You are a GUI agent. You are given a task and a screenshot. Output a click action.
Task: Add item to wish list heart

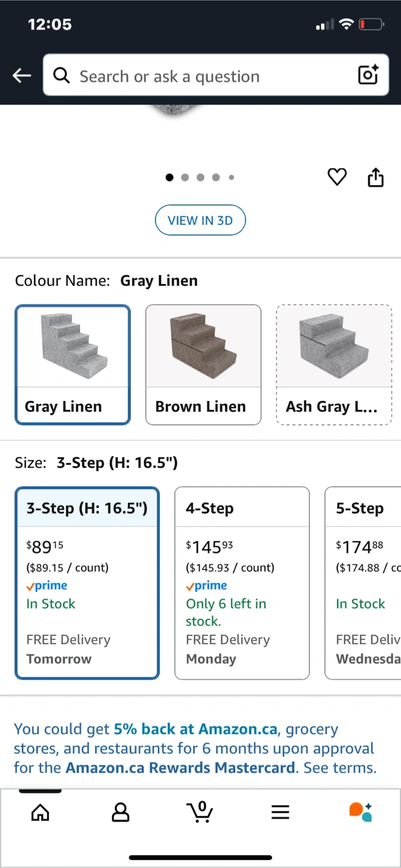click(x=336, y=177)
